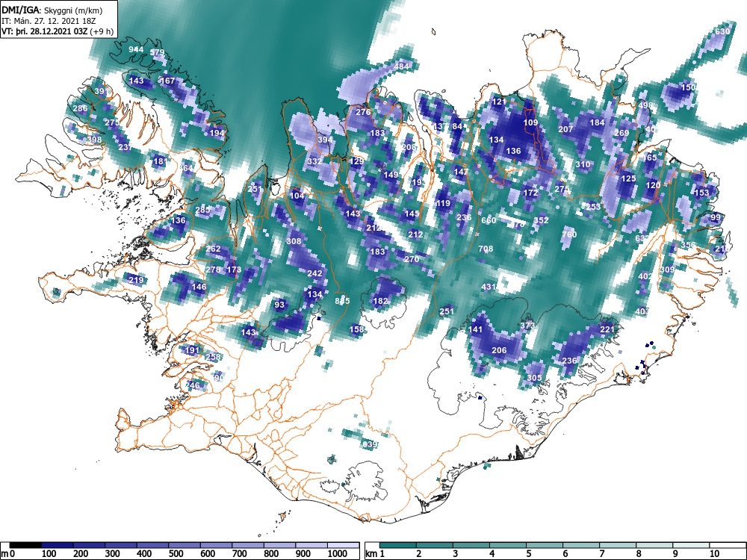Click the visibility value 286
This screenshot has width=747, height=560.
pyautogui.click(x=80, y=108)
